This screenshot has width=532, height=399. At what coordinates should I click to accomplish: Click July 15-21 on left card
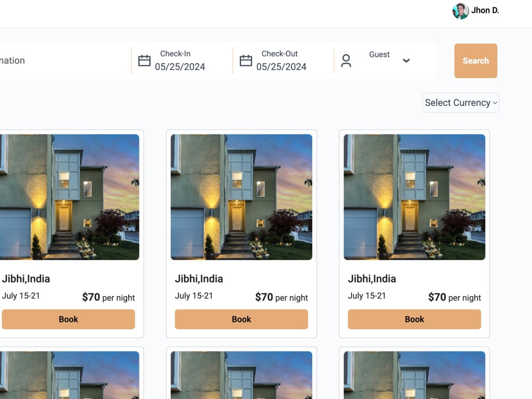(21, 296)
